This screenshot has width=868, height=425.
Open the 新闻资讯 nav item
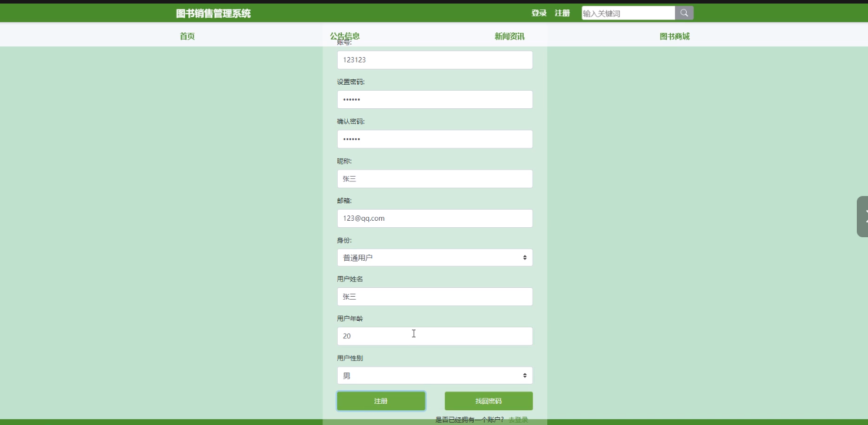point(510,36)
